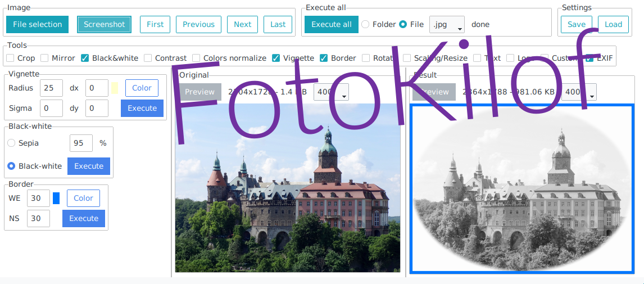Click the blue border color swatch
Screen dimensions: 644x284
(56, 198)
